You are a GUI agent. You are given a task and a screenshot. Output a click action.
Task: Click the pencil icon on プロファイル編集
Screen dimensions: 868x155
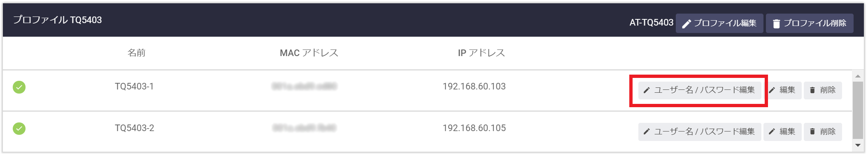pyautogui.click(x=686, y=24)
